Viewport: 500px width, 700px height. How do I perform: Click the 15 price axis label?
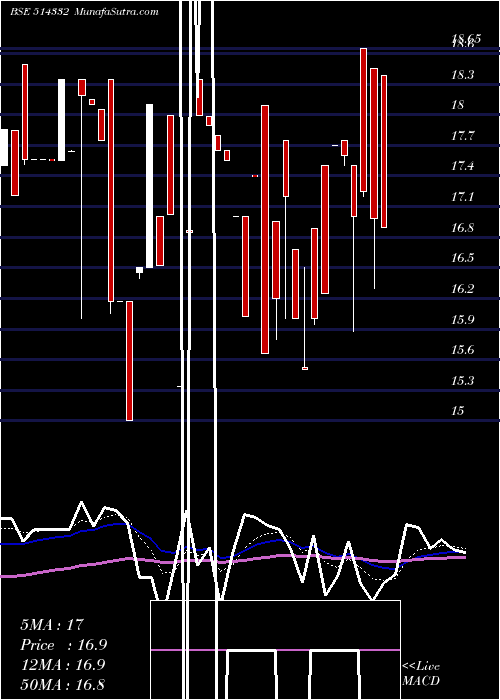(x=458, y=411)
